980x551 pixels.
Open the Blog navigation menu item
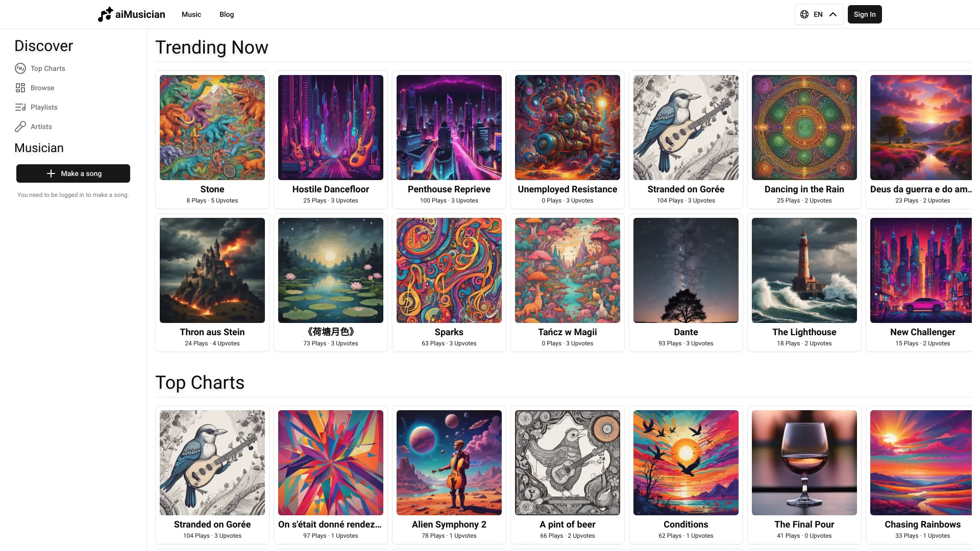coord(227,14)
